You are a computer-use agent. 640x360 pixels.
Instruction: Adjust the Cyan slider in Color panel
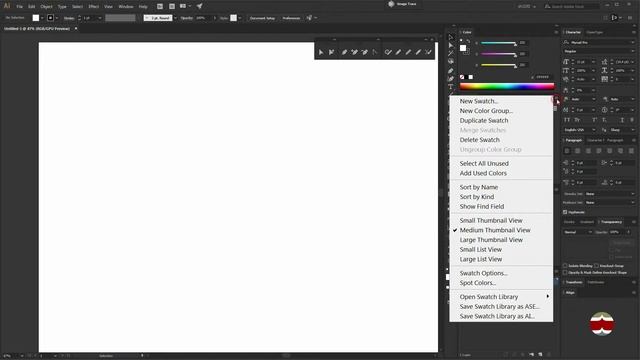pos(498,43)
